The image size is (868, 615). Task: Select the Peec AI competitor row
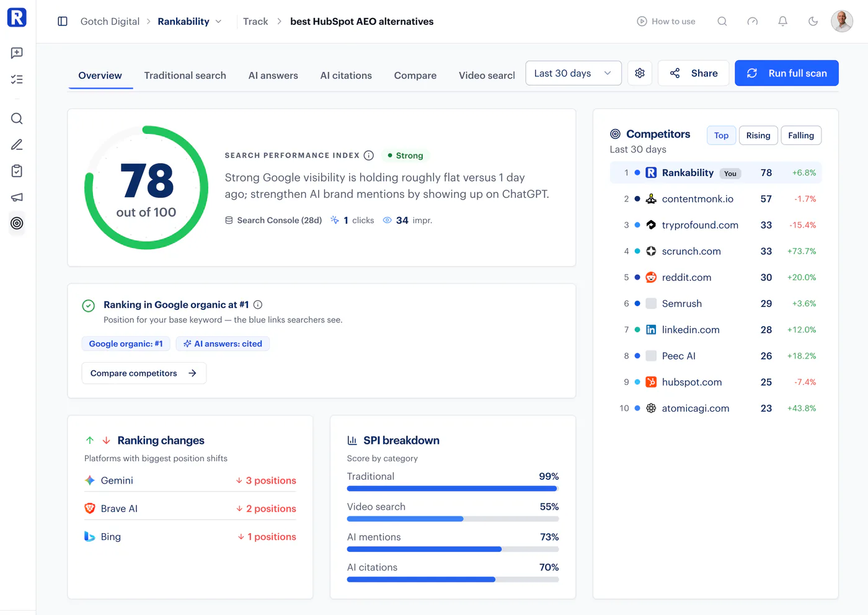tap(716, 356)
